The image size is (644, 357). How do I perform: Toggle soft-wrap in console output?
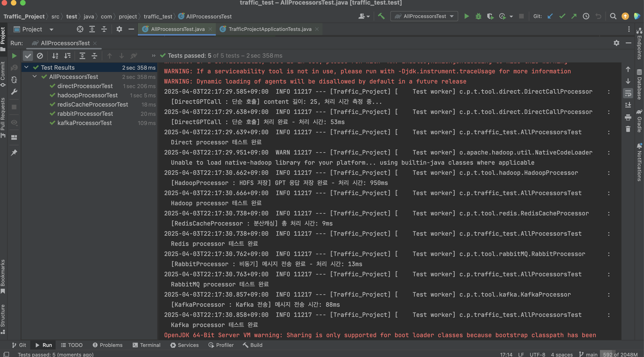tap(628, 93)
